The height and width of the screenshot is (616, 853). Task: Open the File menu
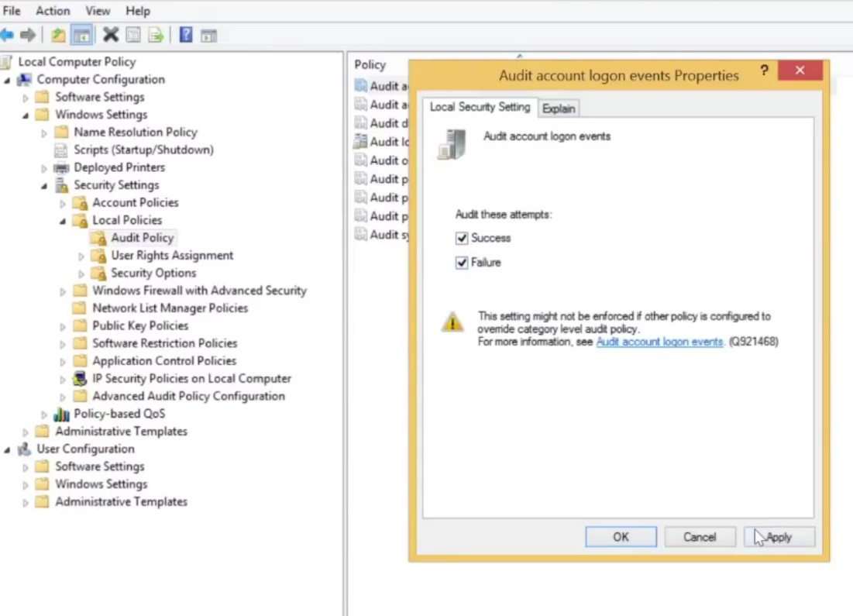pos(12,10)
